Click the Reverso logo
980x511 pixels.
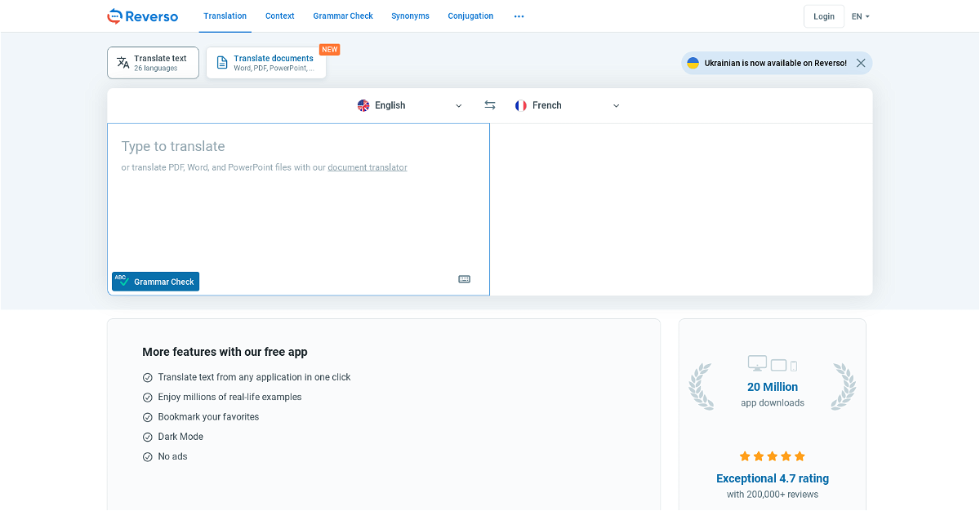(142, 16)
